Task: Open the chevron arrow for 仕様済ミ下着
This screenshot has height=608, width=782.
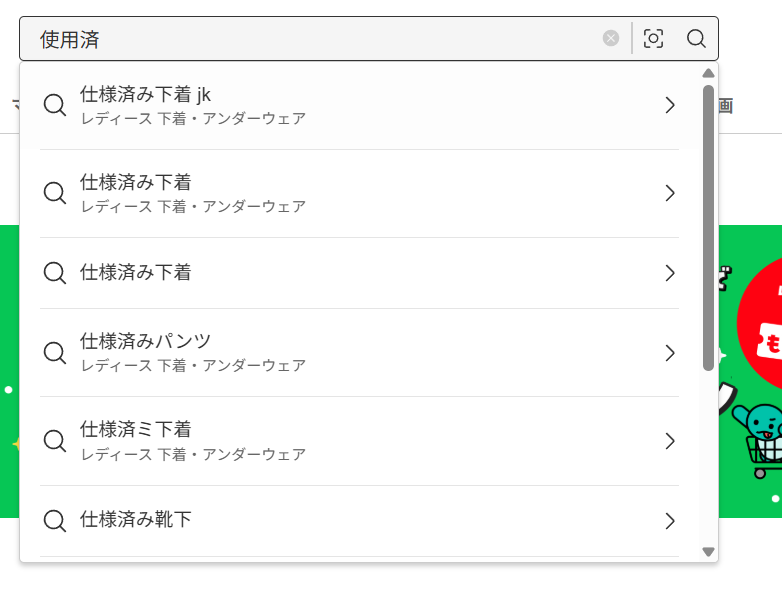Action: point(670,441)
